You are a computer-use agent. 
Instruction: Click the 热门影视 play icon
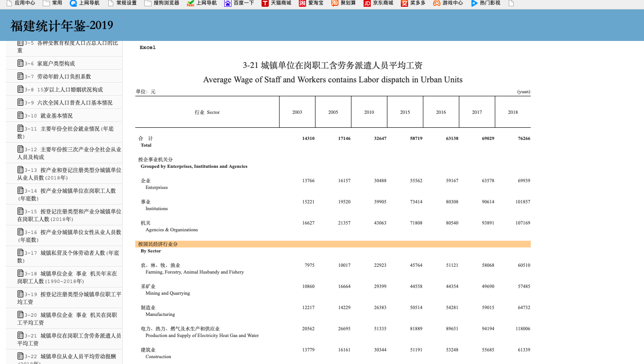tap(474, 3)
